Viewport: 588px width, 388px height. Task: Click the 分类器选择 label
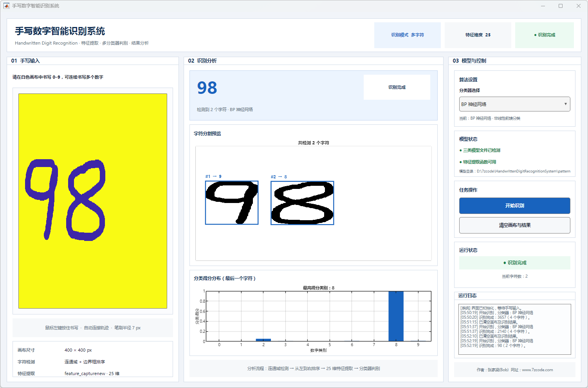coord(469,90)
